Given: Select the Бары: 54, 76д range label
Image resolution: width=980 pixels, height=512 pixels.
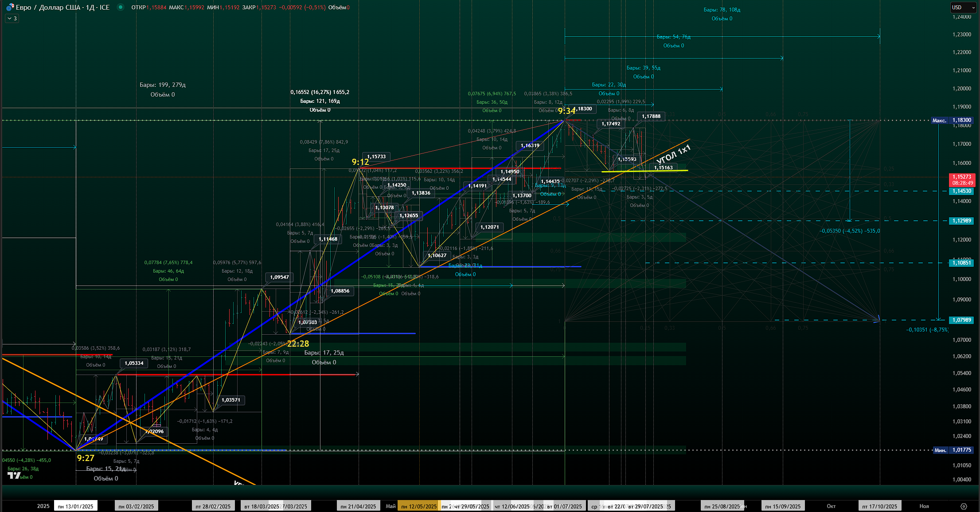Looking at the screenshot, I should (x=674, y=37).
